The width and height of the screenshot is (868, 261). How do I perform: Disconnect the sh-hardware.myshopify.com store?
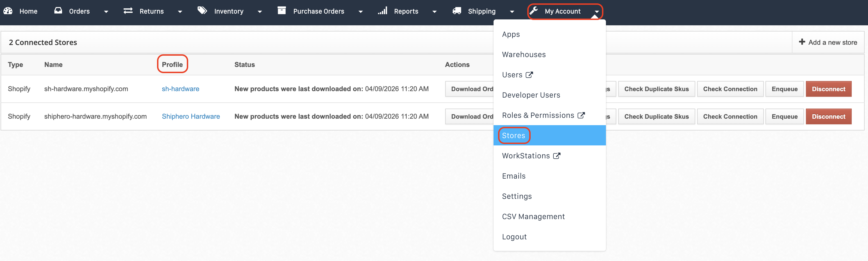pos(828,89)
